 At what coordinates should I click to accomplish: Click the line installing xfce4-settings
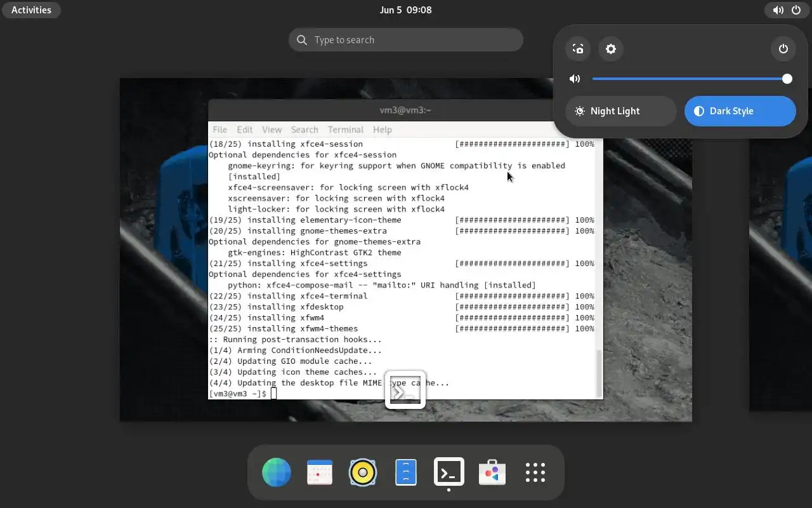coord(402,264)
